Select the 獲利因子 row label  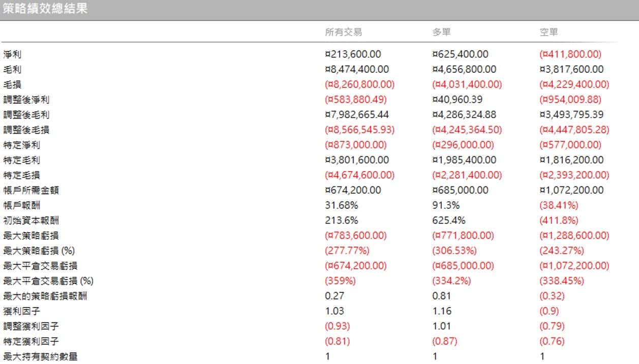point(23,311)
